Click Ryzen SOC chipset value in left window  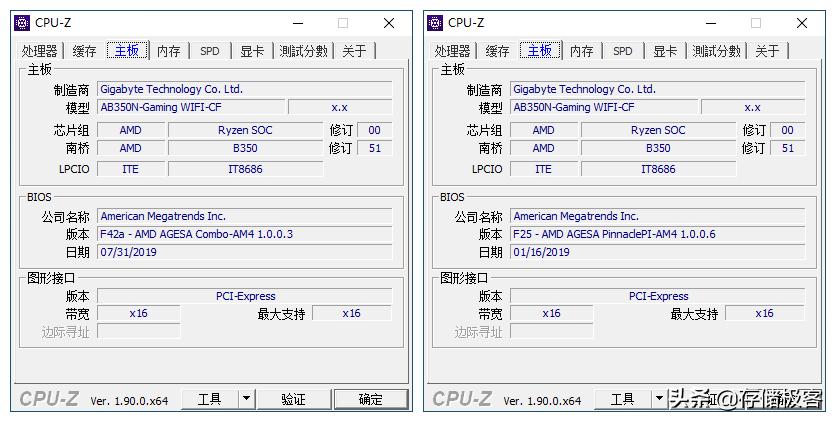coord(245,130)
